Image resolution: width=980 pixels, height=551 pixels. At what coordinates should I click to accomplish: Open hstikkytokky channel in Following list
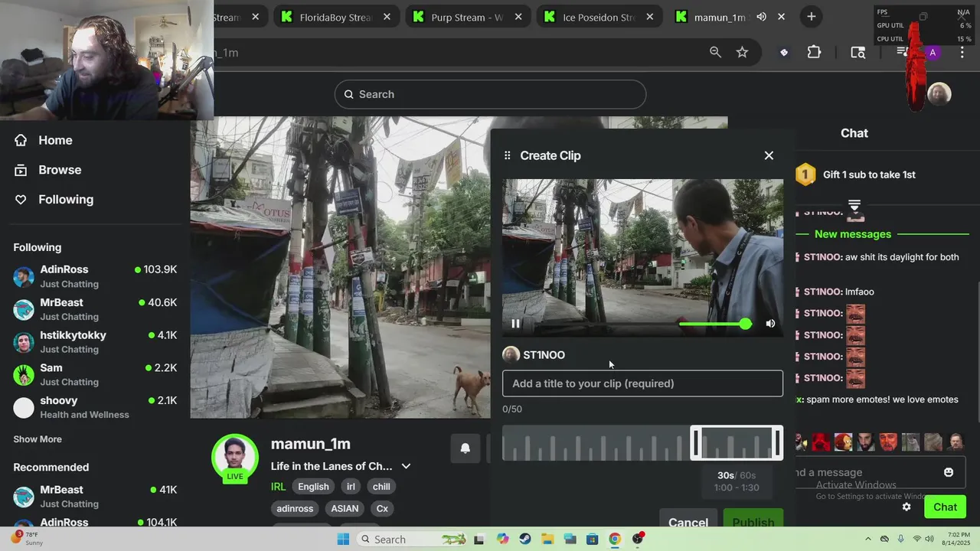[x=95, y=342]
